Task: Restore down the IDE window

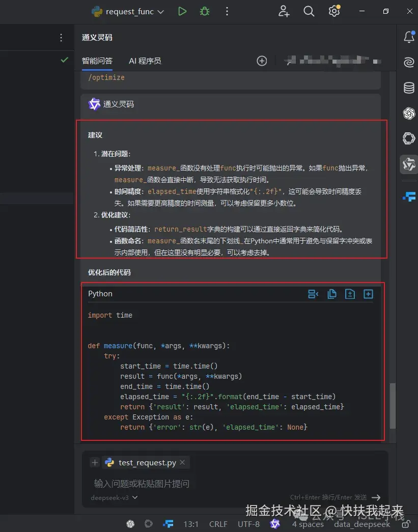Action: 386,12
